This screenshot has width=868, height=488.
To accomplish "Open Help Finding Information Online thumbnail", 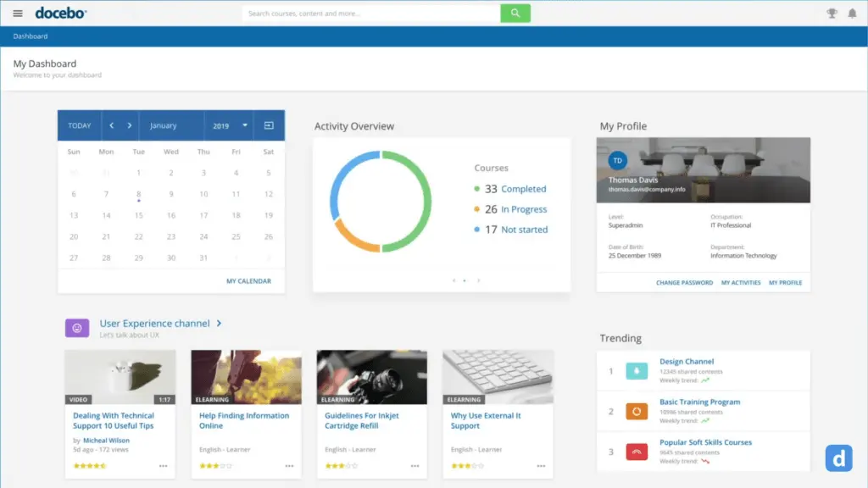I will point(247,377).
